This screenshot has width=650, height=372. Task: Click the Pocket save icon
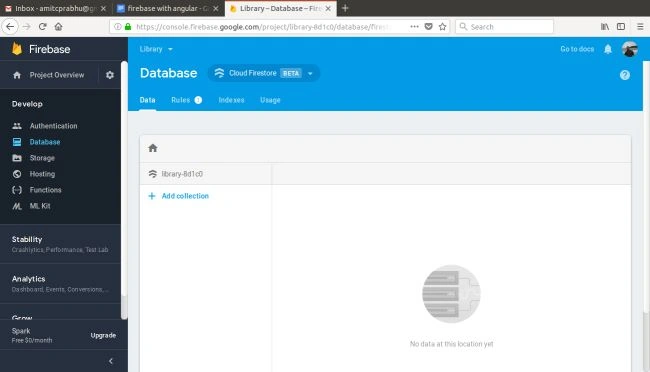click(x=429, y=27)
